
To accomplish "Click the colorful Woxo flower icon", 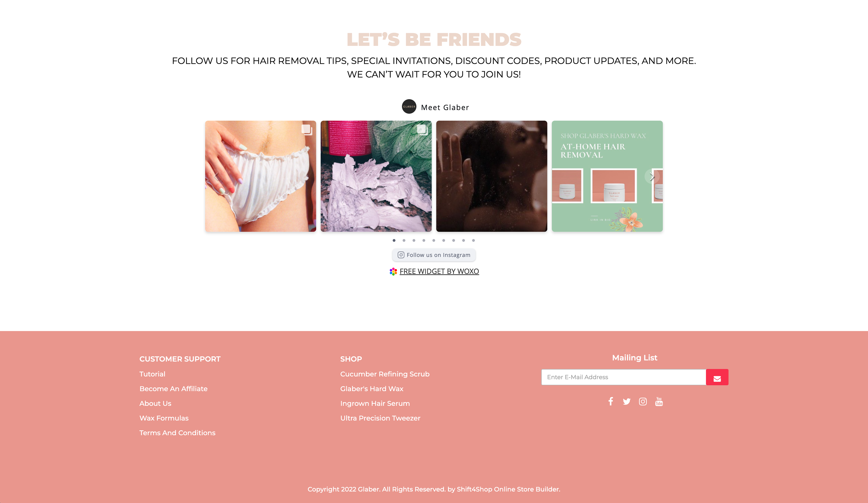I will (393, 272).
